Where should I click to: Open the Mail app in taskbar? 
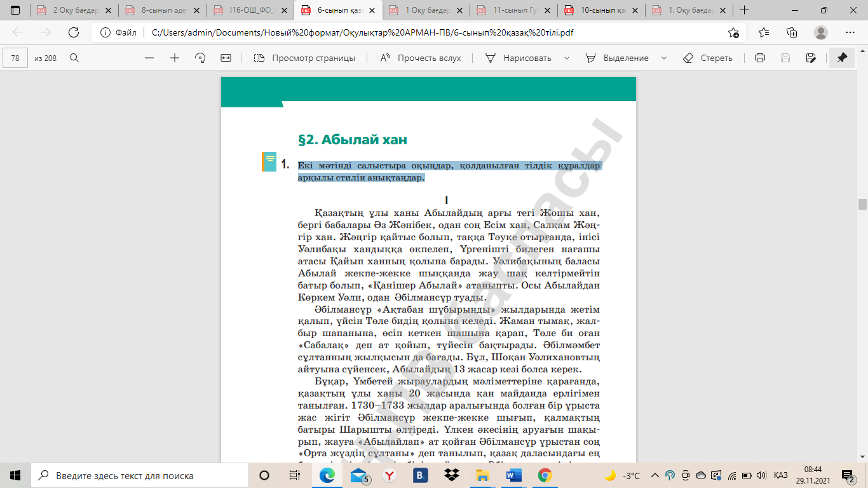[x=358, y=475]
